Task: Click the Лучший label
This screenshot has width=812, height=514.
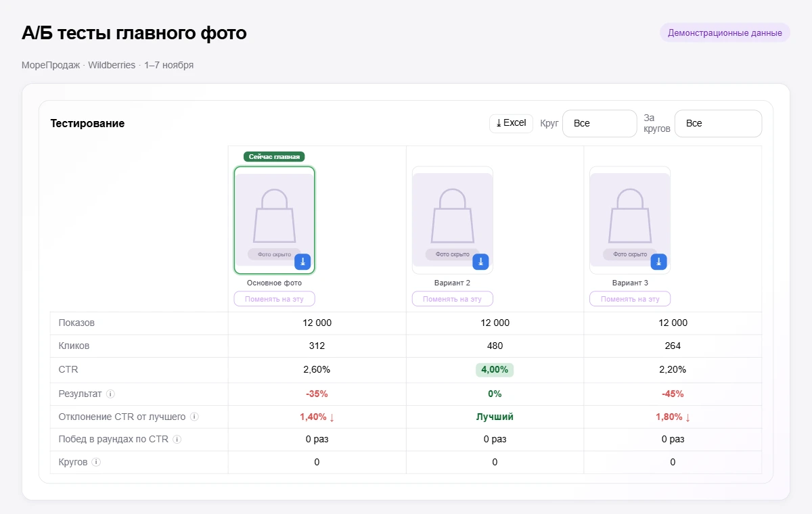Action: (495, 417)
